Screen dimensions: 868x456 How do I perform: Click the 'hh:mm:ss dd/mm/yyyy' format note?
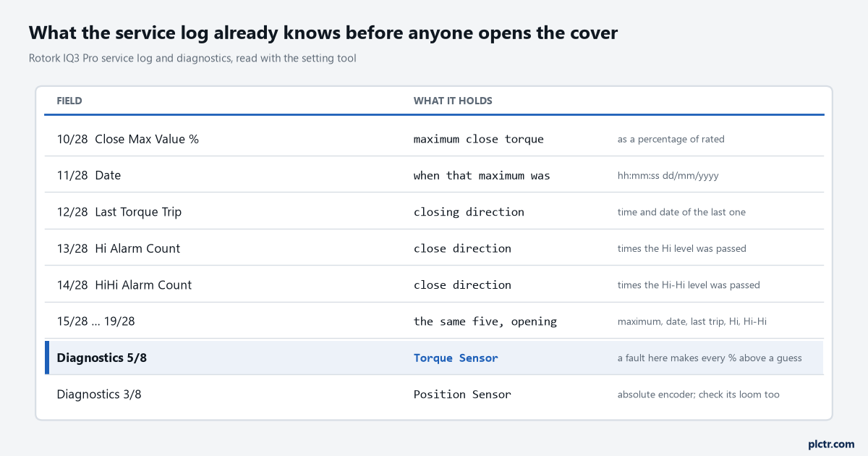point(668,176)
